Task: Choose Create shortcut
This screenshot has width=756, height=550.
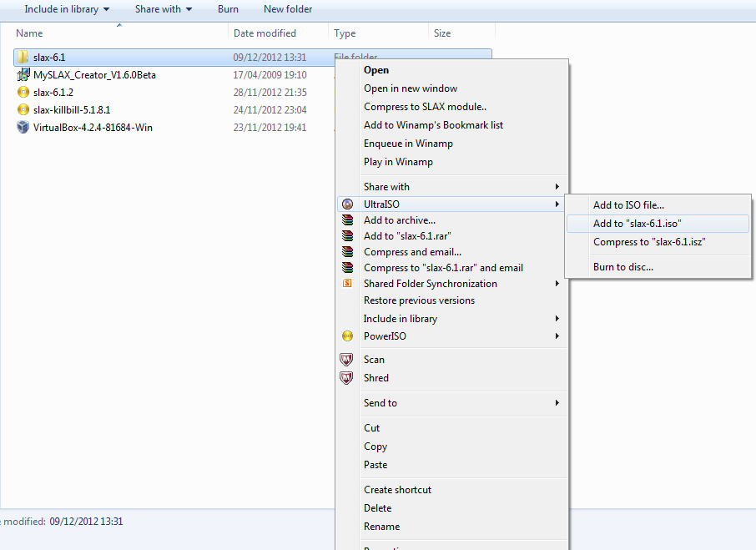Action: tap(397, 490)
